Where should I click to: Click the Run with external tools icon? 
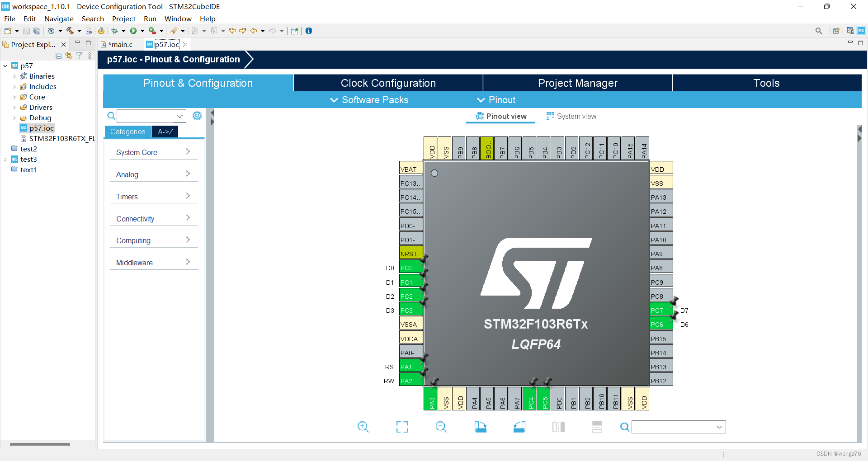[152, 31]
